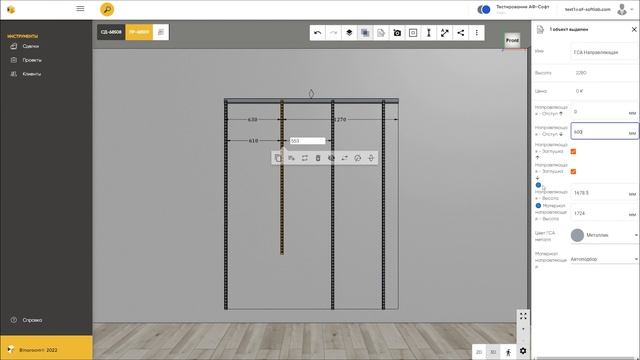The image size is (640, 360).
Task: Toggle the lower end cap checkbox
Action: pyautogui.click(x=573, y=171)
